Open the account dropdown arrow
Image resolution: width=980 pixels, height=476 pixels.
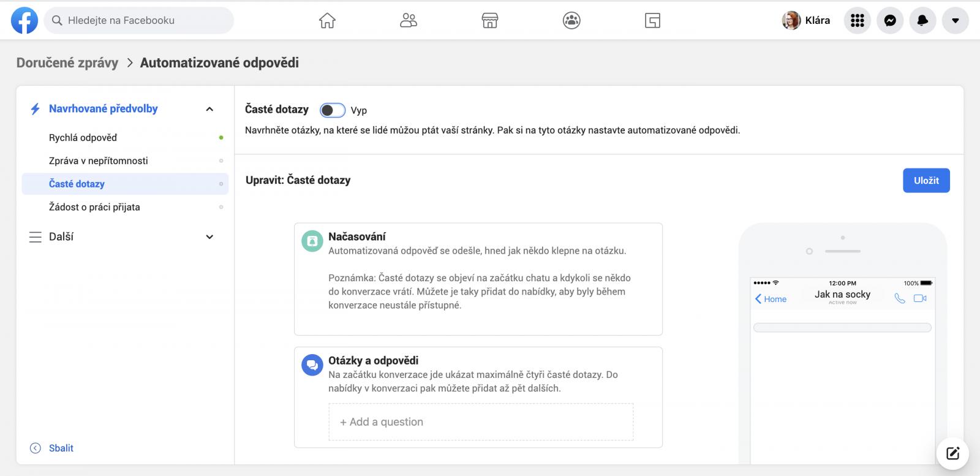pos(955,21)
